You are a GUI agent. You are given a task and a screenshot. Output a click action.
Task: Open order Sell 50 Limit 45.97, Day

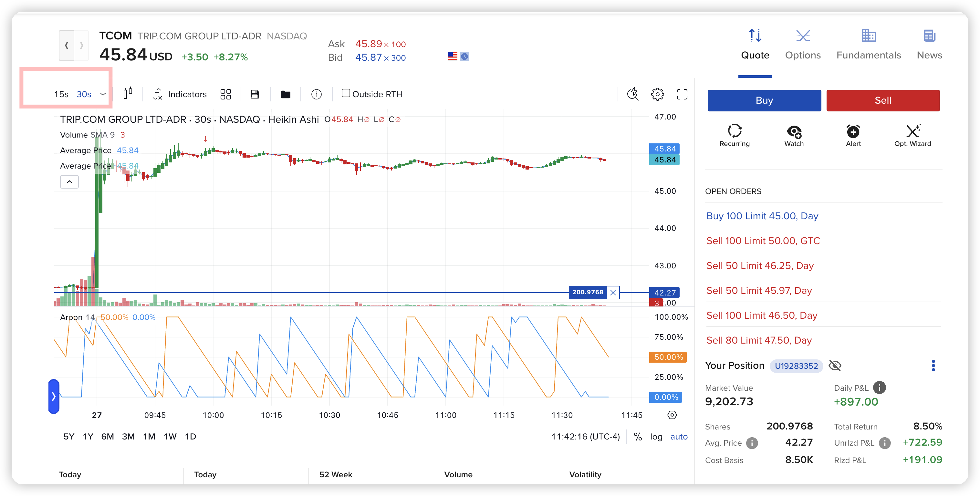coord(759,291)
